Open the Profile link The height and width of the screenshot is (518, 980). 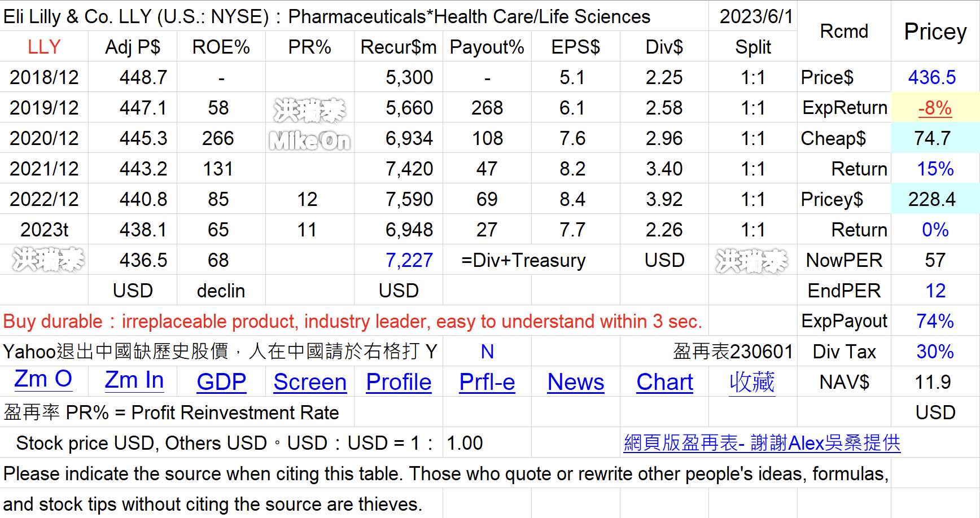click(x=399, y=382)
